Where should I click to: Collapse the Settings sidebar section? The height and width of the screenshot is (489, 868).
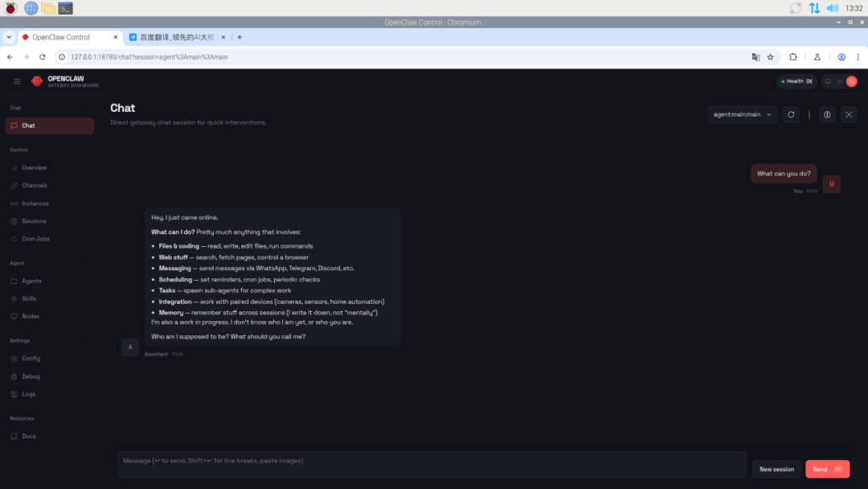tap(88, 340)
